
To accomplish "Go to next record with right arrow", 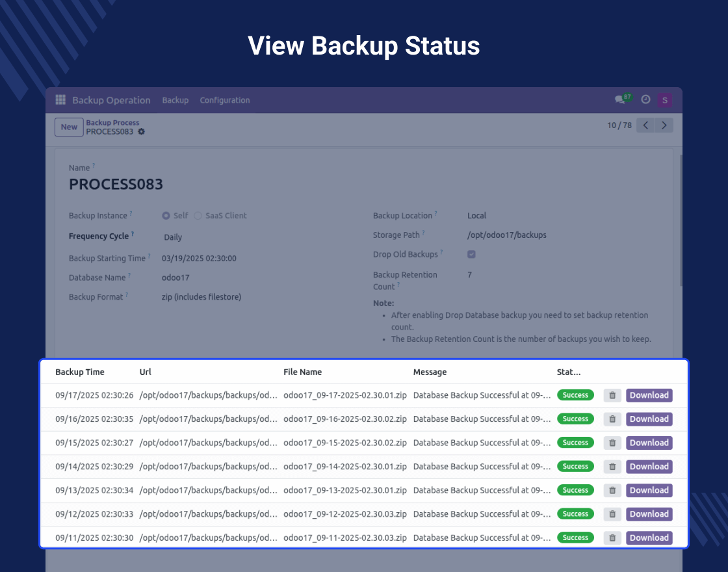I will [x=664, y=125].
